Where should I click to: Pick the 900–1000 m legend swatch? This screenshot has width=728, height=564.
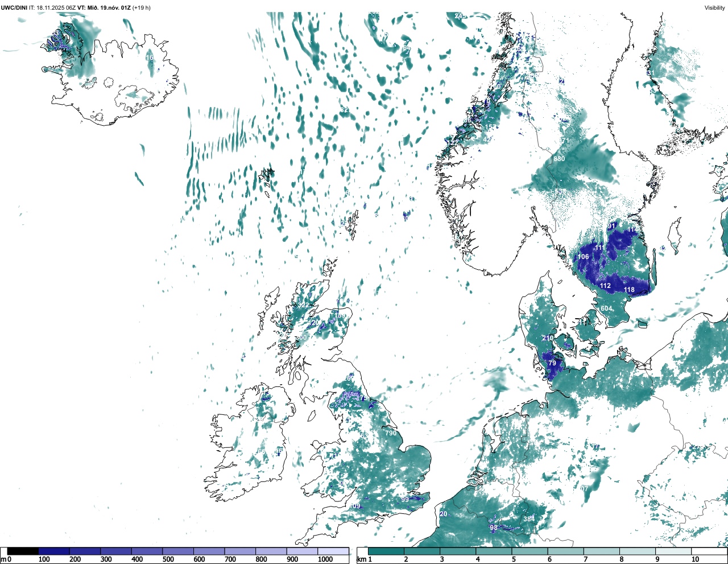[302, 551]
